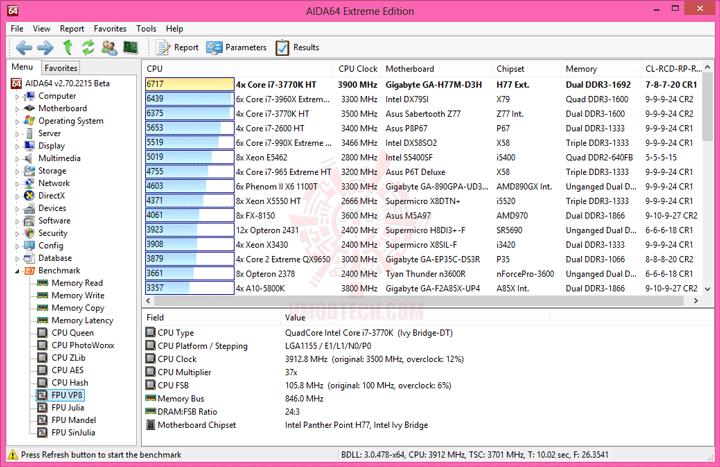Image resolution: width=720 pixels, height=467 pixels.
Task: Open the View menu
Action: [x=41, y=28]
